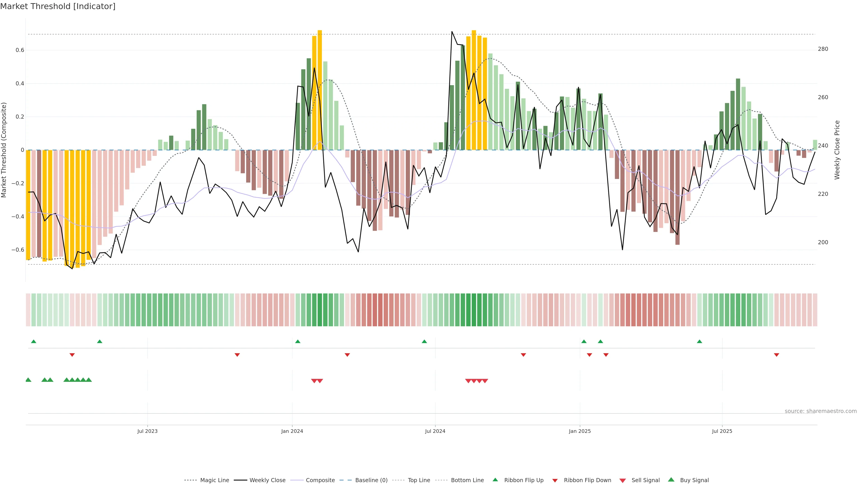Click the Ribbon Flip Up legend triangle

[x=495, y=480]
